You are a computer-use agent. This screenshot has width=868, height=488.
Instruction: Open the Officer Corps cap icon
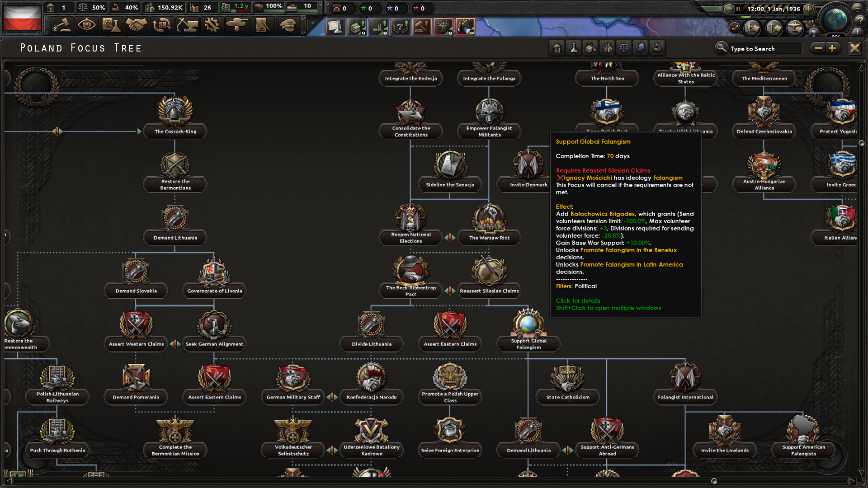(x=288, y=25)
